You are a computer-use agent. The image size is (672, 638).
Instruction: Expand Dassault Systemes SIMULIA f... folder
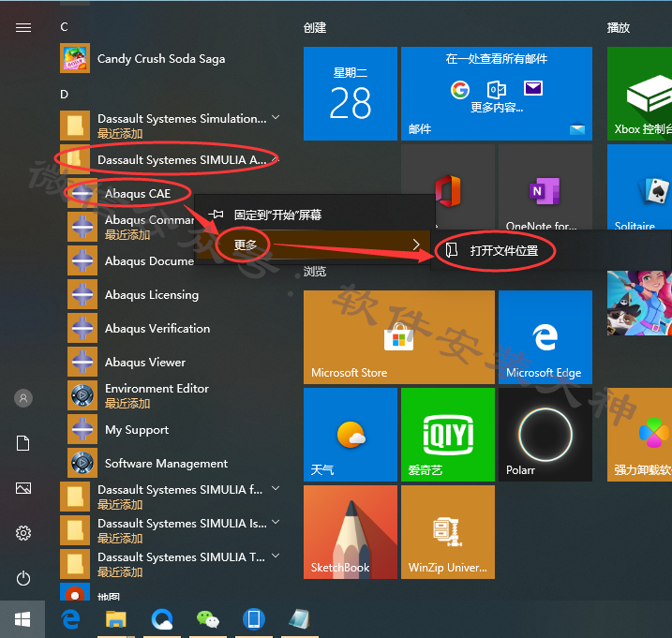coord(172,497)
